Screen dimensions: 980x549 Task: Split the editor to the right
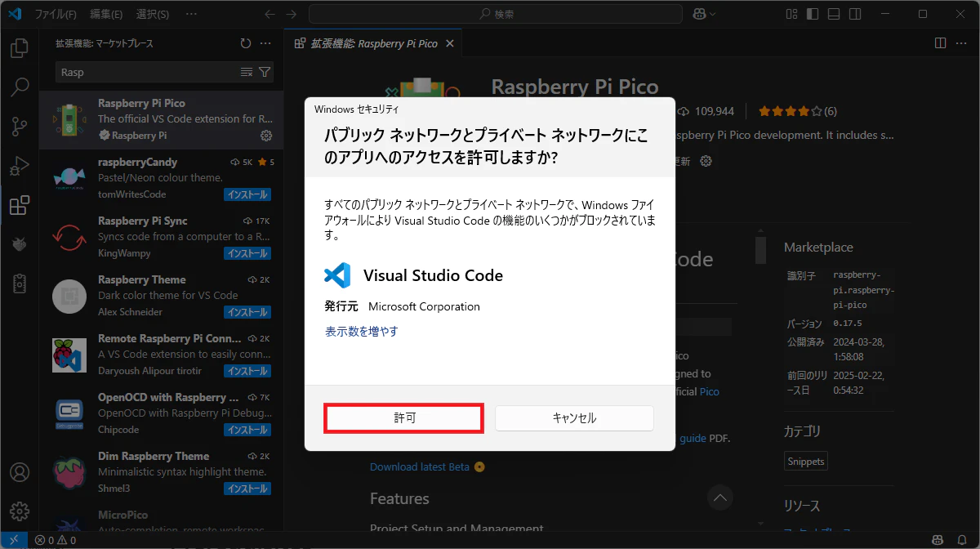click(x=940, y=43)
